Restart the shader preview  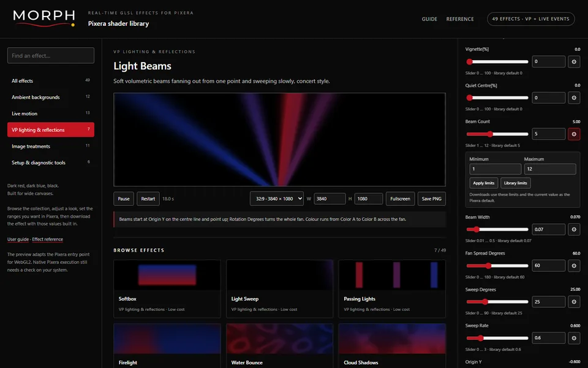tap(148, 199)
